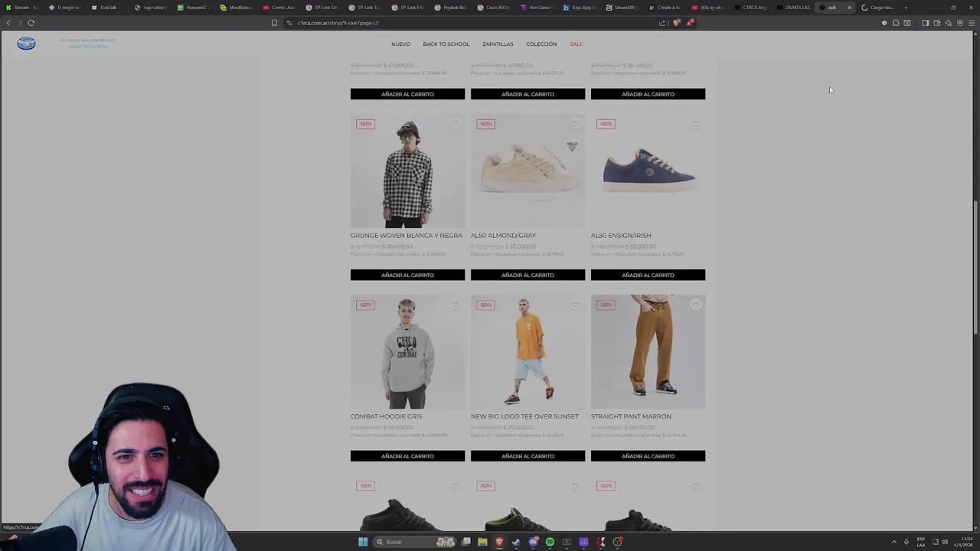Click wishlist heart on AL50 Almond/Gray
Viewport: 980px width, 551px height.
coord(575,124)
